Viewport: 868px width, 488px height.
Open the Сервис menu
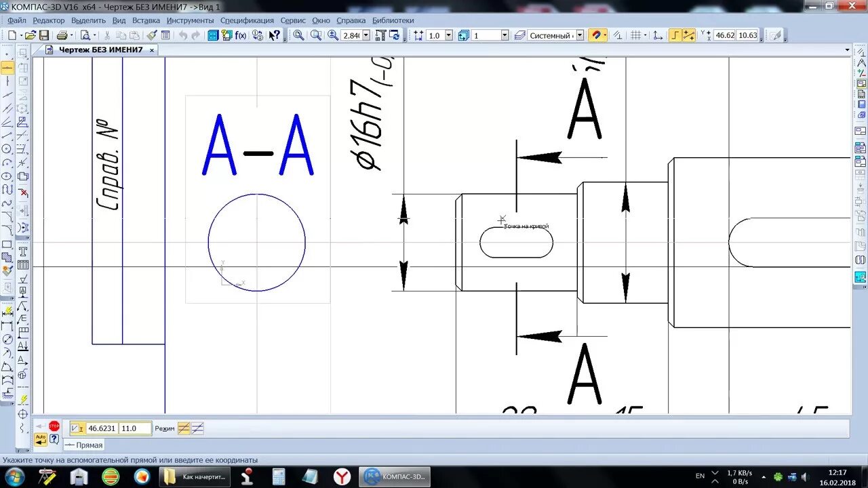293,20
